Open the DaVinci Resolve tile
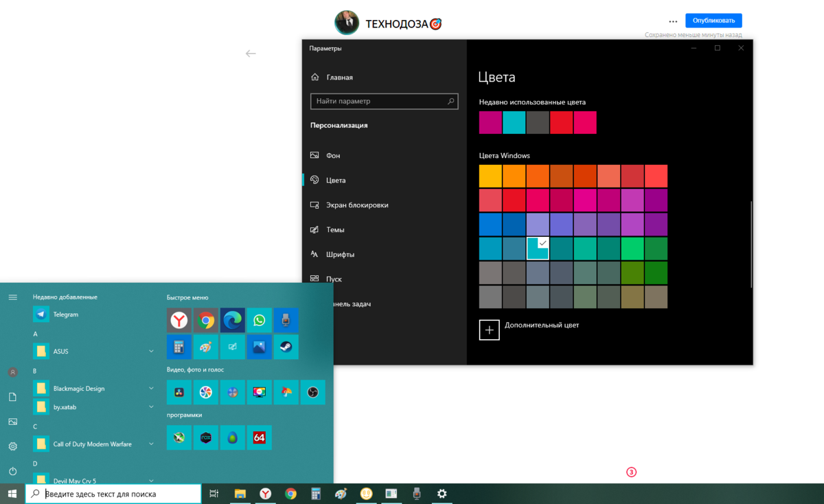The height and width of the screenshot is (504, 824). click(x=179, y=392)
